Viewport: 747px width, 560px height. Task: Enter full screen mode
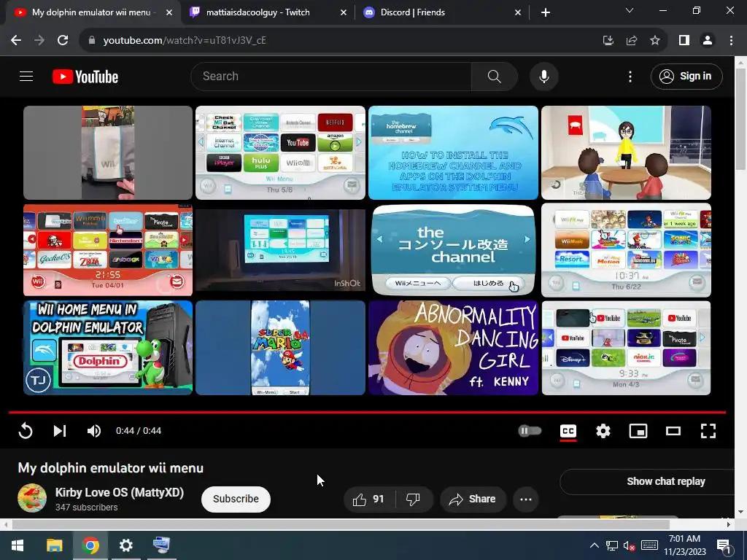coord(708,431)
